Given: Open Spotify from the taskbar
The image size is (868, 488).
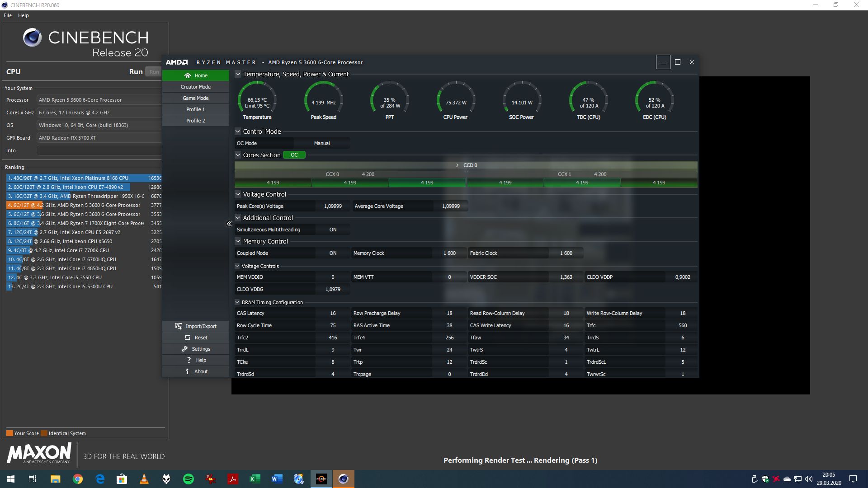Looking at the screenshot, I should (x=189, y=479).
